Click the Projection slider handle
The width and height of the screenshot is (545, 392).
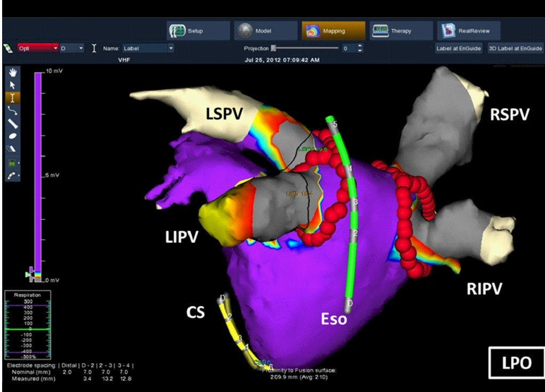(x=274, y=48)
